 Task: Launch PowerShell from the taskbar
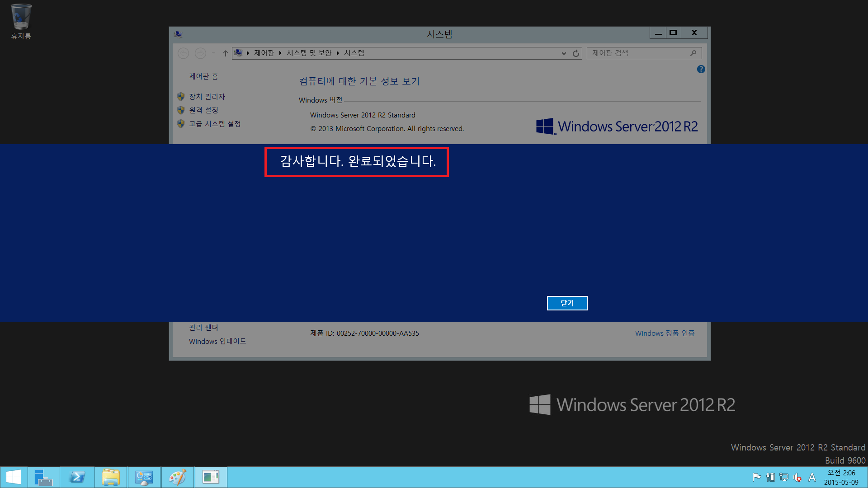pos(77,477)
